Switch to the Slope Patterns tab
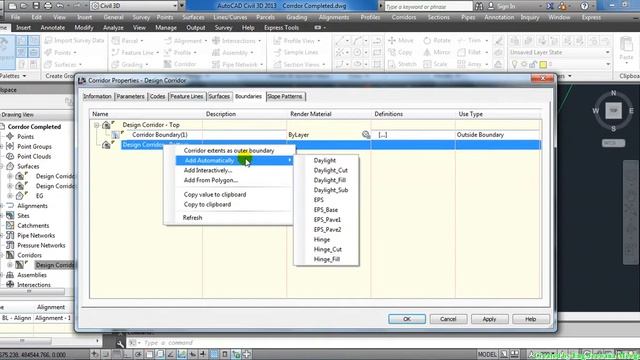The height and width of the screenshot is (360, 640). click(285, 96)
